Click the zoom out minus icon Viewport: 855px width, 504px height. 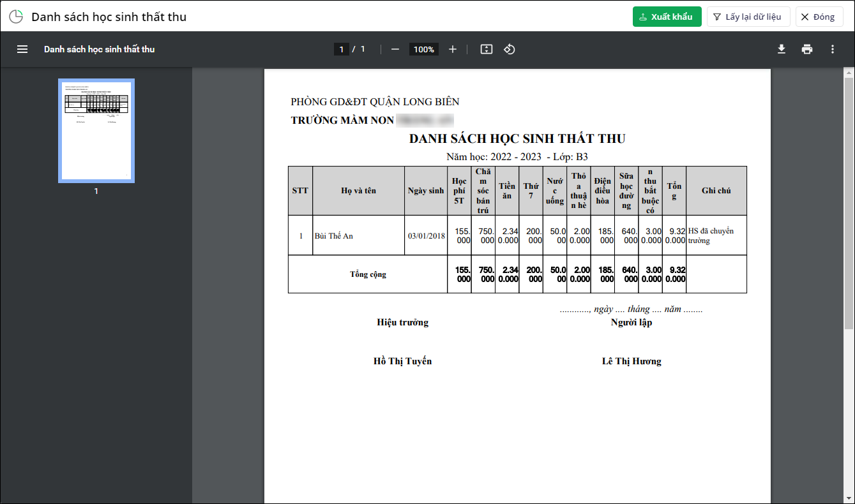[395, 49]
